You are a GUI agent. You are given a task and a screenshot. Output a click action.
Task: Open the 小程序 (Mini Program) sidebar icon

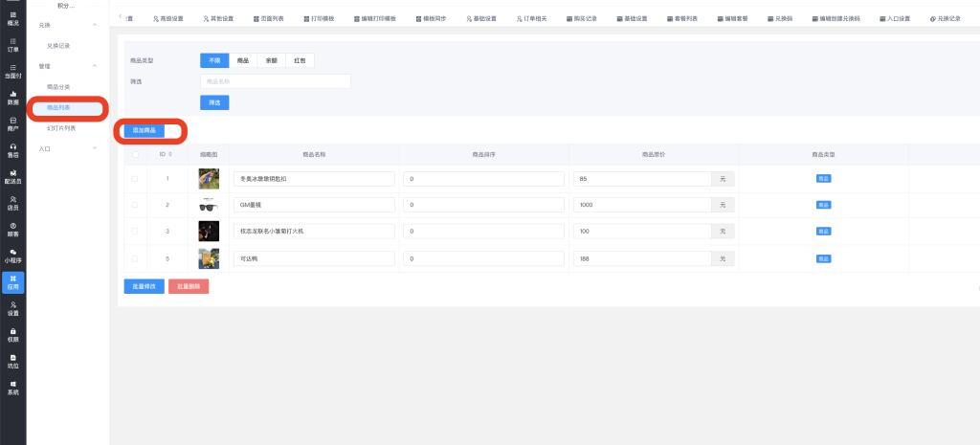(x=12, y=255)
